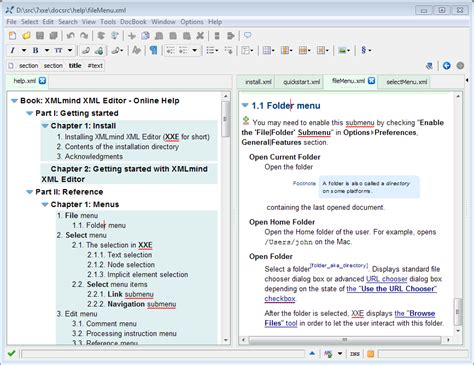The width and height of the screenshot is (474, 365).
Task: Switch to the quickstart.xml tab
Action: [301, 82]
